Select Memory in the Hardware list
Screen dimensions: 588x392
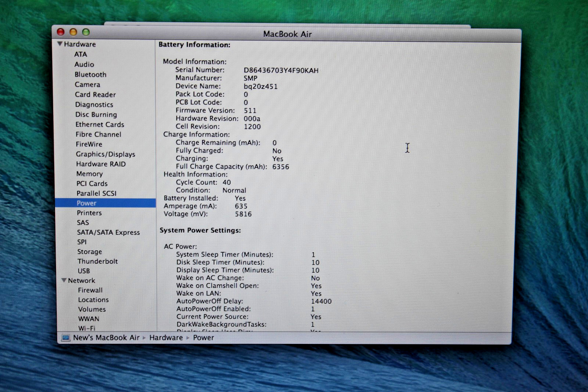pyautogui.click(x=90, y=174)
